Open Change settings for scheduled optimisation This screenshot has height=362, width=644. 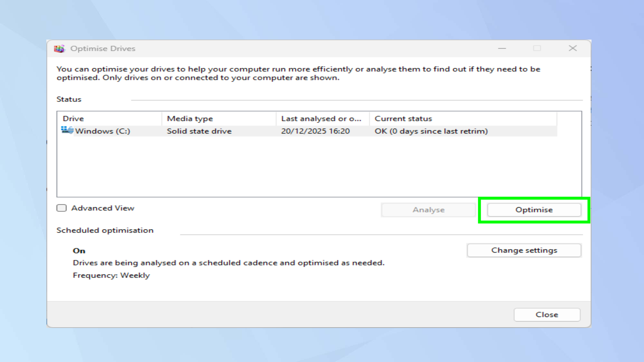pos(524,250)
